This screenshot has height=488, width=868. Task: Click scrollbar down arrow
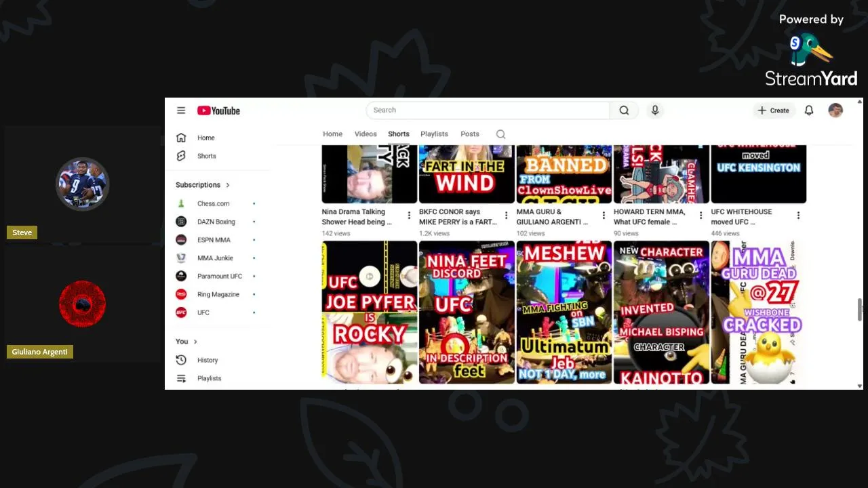coord(860,386)
